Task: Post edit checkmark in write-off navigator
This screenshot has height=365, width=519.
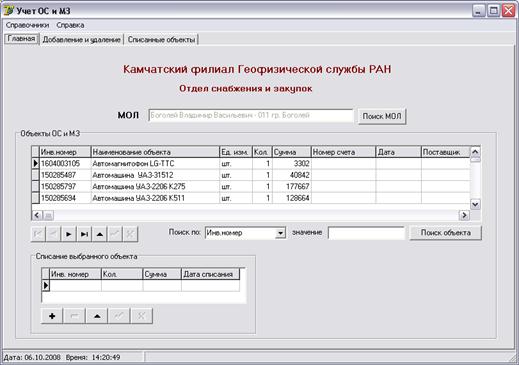Action: point(119,316)
